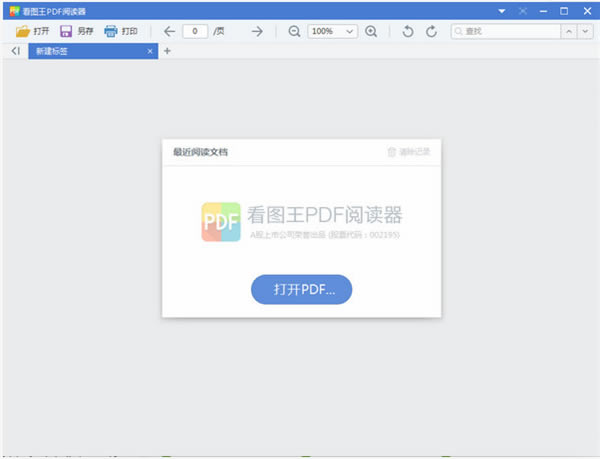The height and width of the screenshot is (459, 600).
Task: Click the zoom in magnifier icon
Action: (x=371, y=31)
